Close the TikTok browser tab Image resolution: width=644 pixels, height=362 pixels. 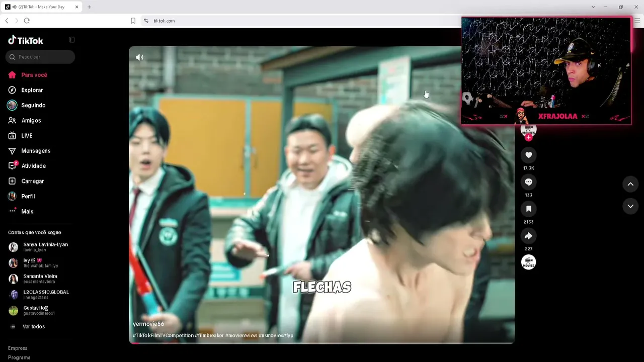click(x=76, y=7)
